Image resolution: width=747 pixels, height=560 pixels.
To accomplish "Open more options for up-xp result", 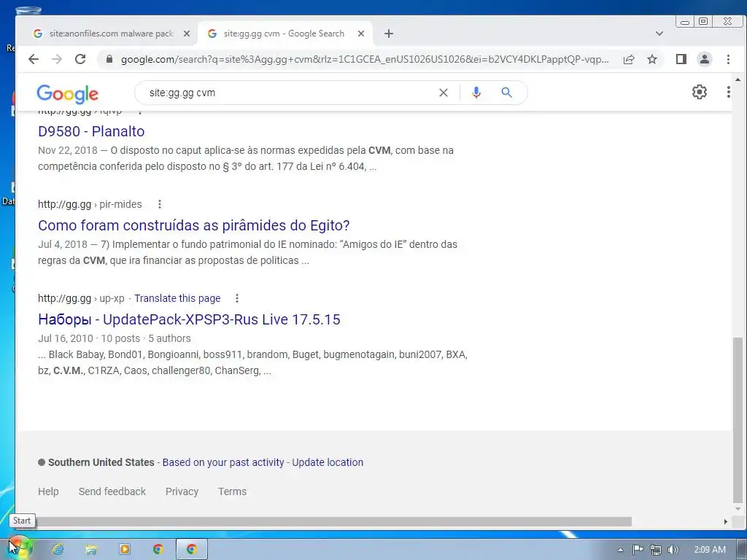I will [237, 298].
